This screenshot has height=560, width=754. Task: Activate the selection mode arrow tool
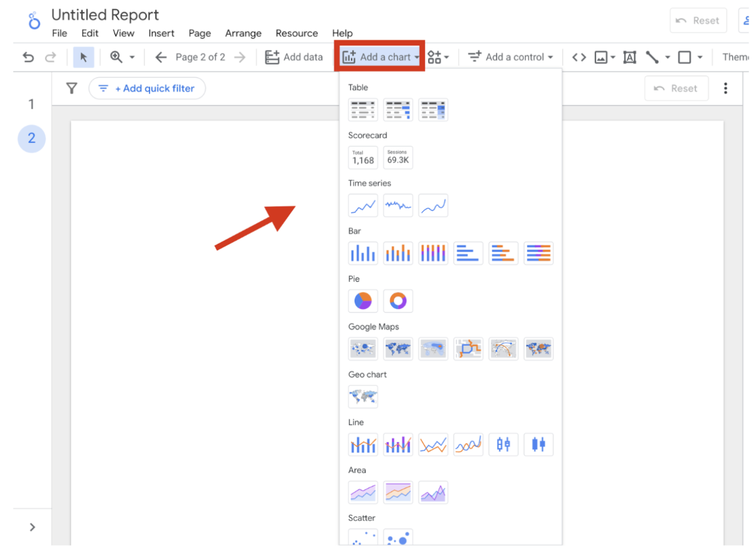coord(83,57)
